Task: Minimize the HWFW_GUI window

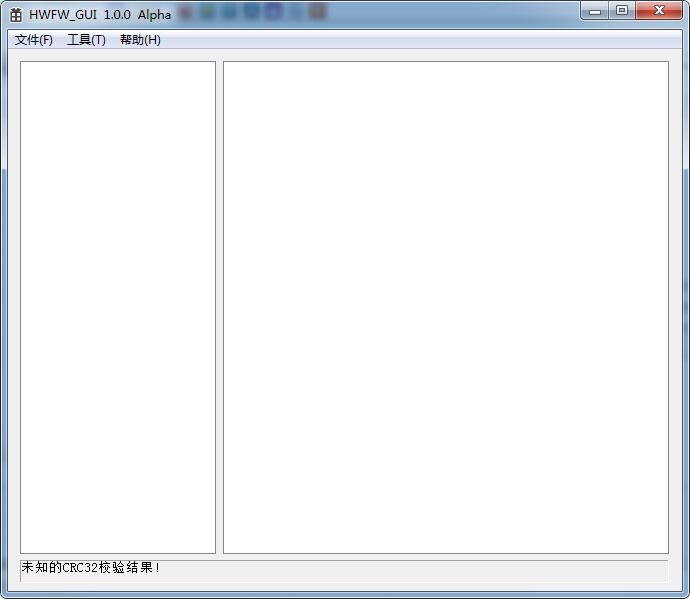Action: tap(595, 11)
